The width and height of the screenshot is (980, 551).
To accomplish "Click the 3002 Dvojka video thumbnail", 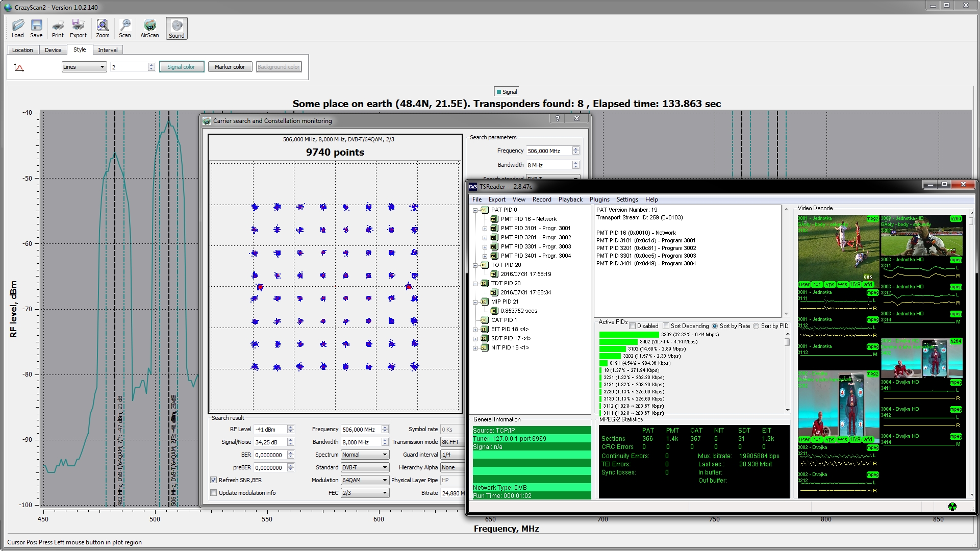I will (838, 407).
